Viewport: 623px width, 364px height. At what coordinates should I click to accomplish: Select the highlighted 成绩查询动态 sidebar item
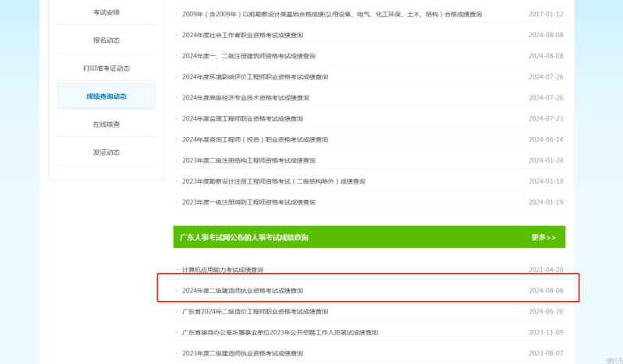(x=107, y=96)
